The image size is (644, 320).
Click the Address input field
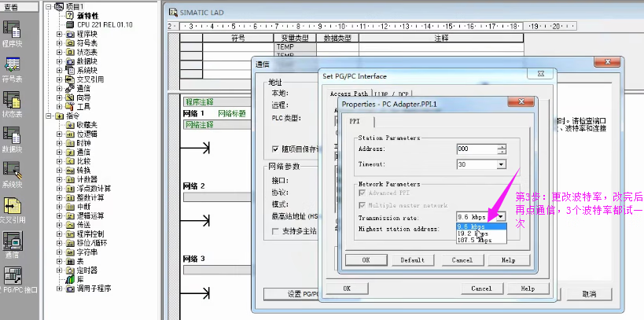point(475,149)
